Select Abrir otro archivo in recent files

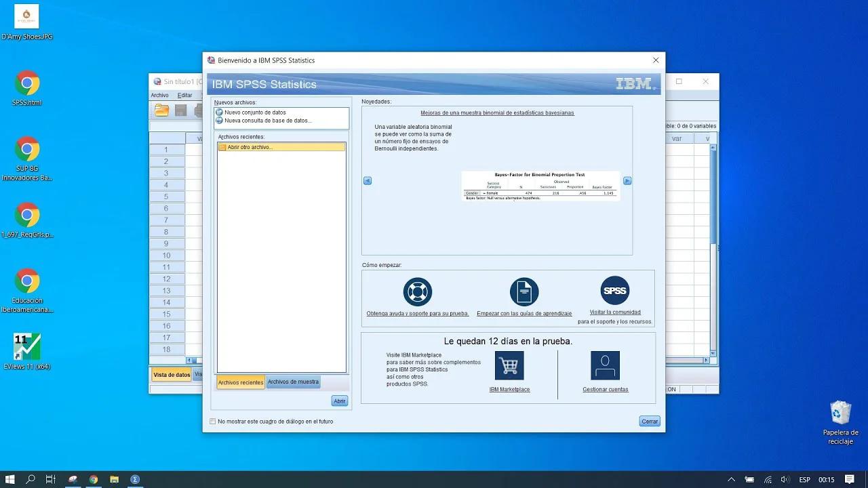coord(250,146)
